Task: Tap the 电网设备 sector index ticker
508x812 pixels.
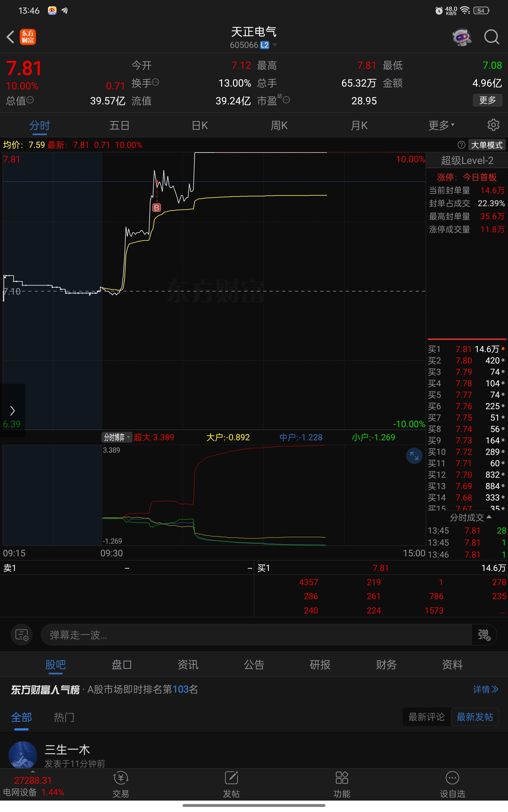Action: [x=34, y=786]
